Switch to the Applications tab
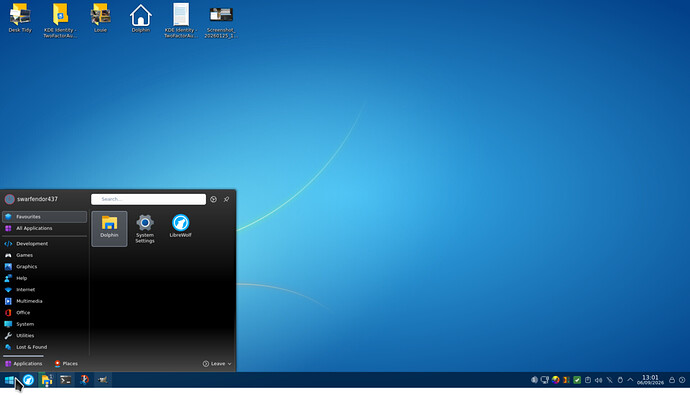The width and height of the screenshot is (690, 395). click(24, 364)
